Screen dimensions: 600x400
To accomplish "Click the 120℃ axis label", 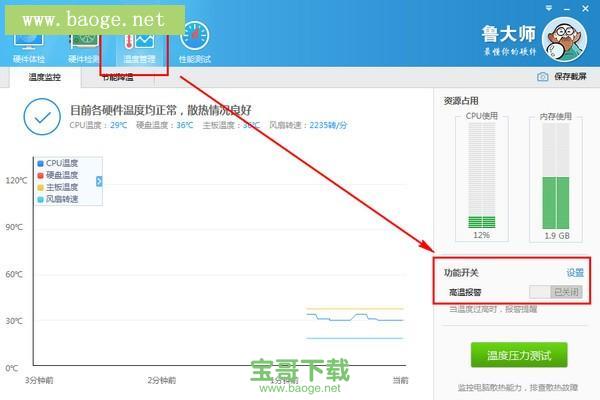I will pyautogui.click(x=16, y=180).
